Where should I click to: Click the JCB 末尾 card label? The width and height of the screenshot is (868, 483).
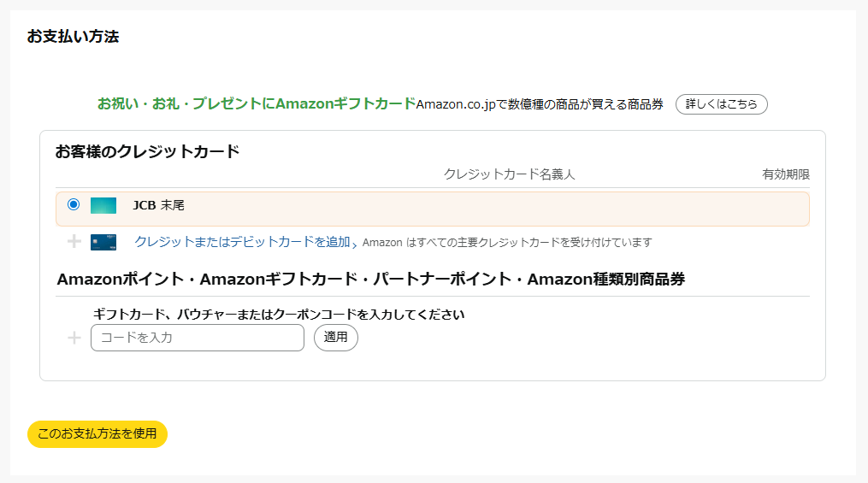(159, 205)
